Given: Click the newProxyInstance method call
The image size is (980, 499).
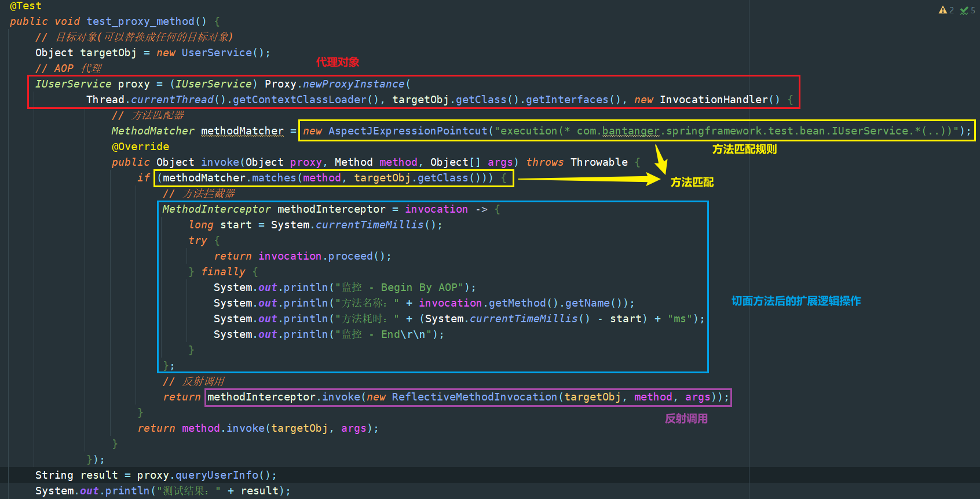Looking at the screenshot, I should (353, 84).
